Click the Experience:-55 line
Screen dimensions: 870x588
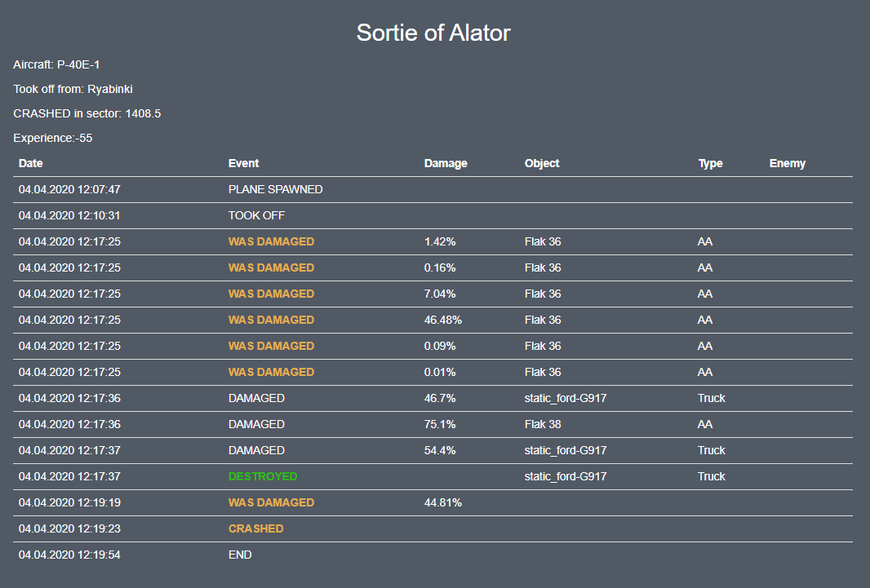point(52,138)
